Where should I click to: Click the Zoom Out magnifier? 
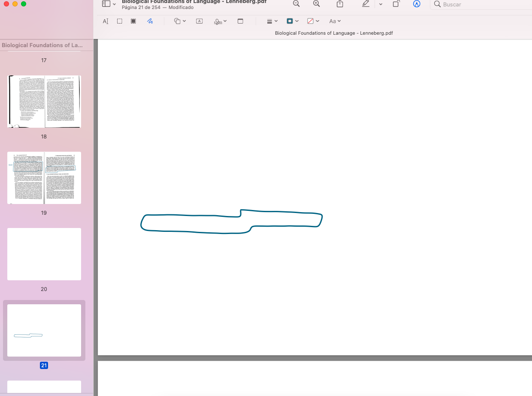pos(296,4)
